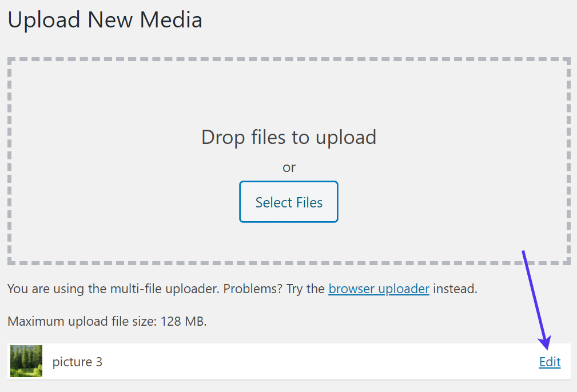Click the top dashed border of drop zone
The width and height of the screenshot is (577, 392).
[x=289, y=59]
